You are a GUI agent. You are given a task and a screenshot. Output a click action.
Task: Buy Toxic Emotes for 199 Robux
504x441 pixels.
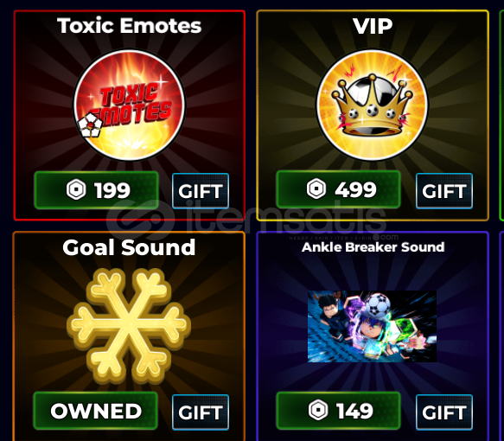click(96, 190)
